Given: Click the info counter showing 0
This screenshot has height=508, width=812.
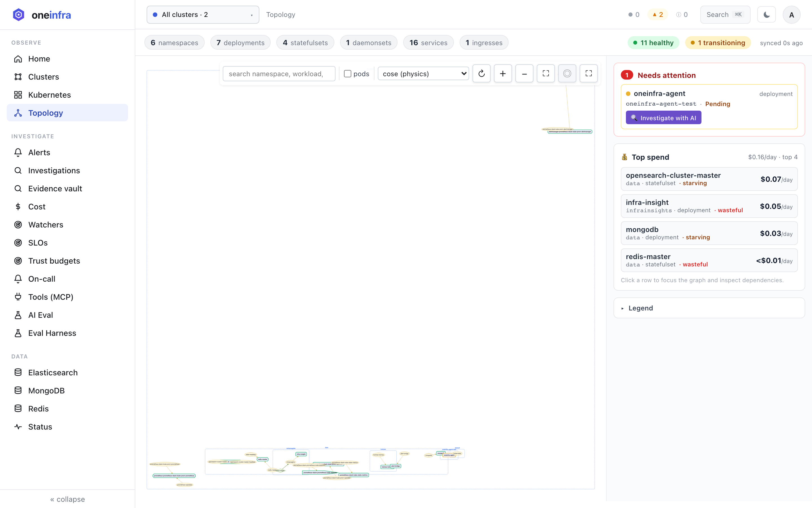Looking at the screenshot, I should pos(682,15).
